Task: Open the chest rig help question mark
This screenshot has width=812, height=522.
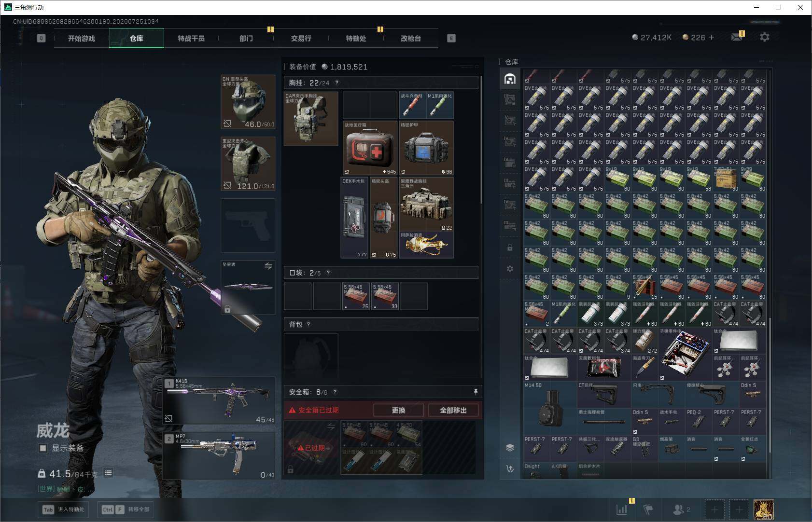Action: point(337,82)
